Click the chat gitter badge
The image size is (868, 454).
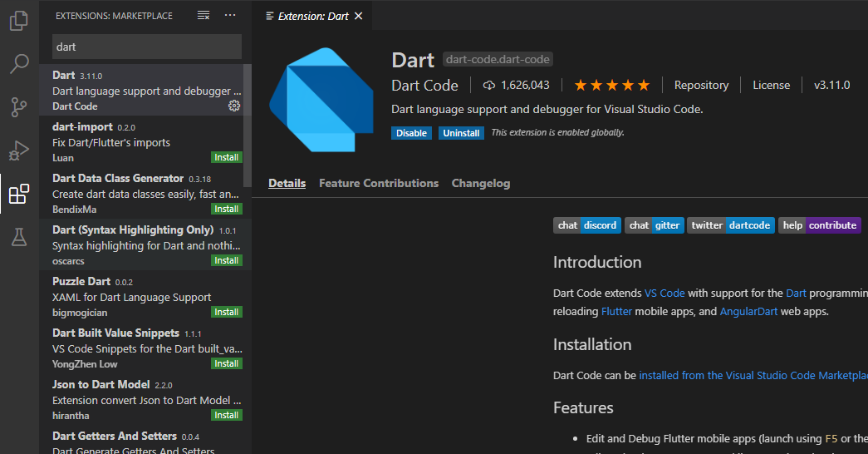pos(655,225)
